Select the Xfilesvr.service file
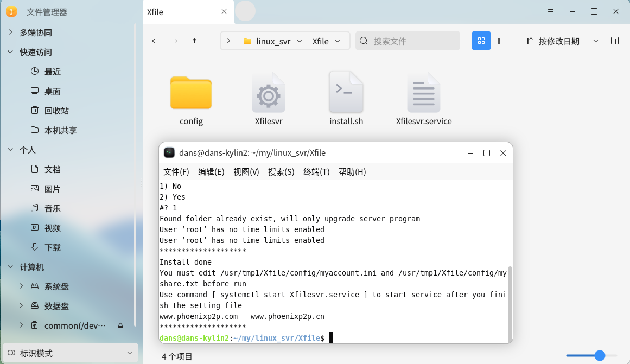 pyautogui.click(x=423, y=98)
